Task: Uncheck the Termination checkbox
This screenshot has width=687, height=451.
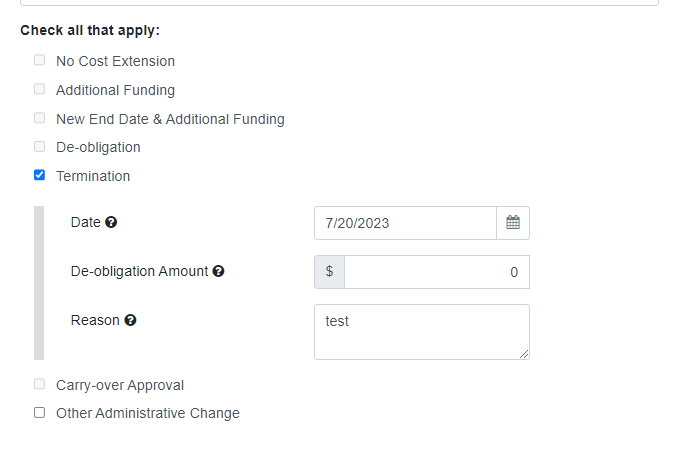Action: pyautogui.click(x=39, y=175)
